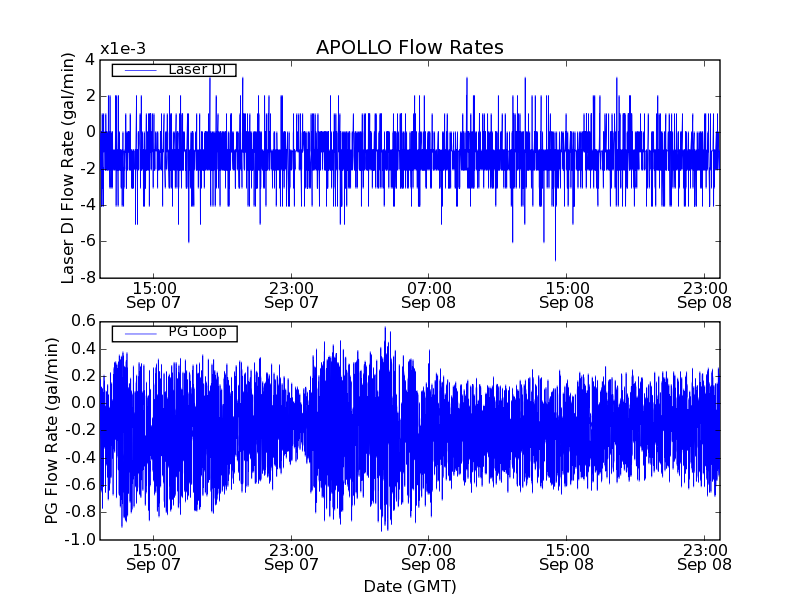
Task: Click the bottom chart's y-axis tick value -1.0
Action: coord(80,539)
